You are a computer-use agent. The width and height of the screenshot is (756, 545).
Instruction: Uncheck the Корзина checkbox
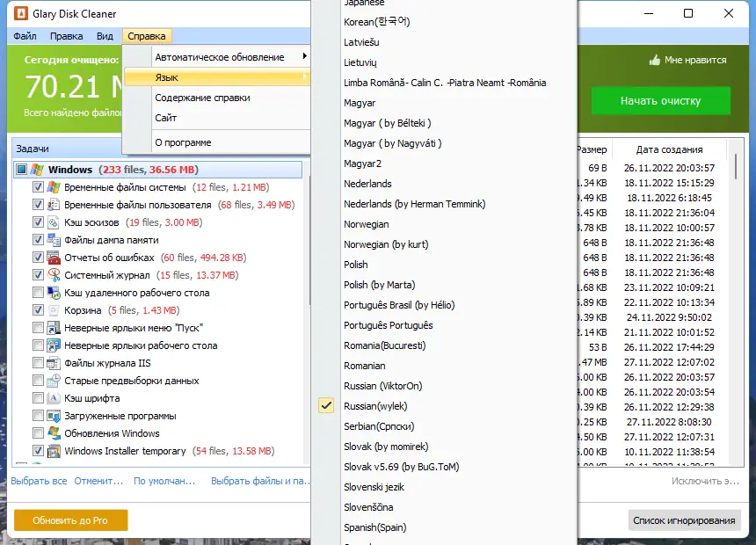coord(38,310)
